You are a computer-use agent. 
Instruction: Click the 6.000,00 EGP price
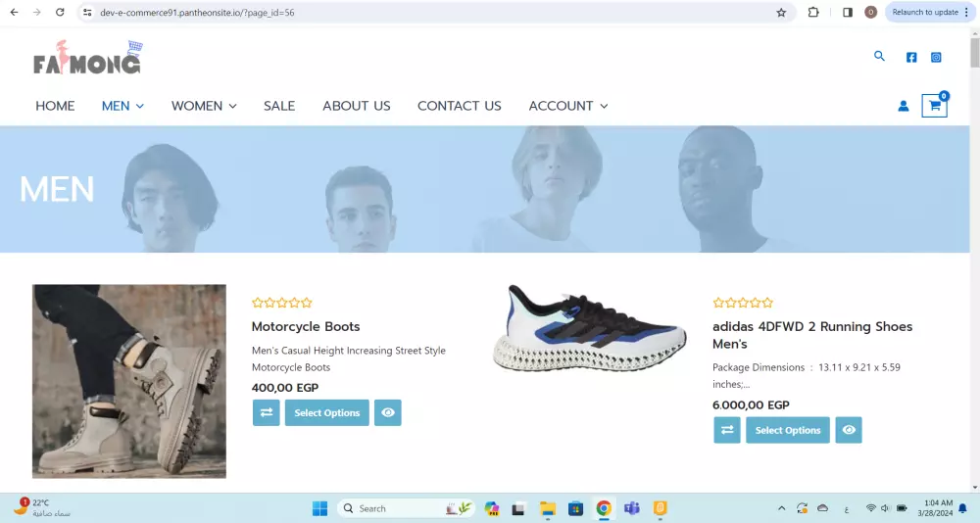click(x=751, y=404)
